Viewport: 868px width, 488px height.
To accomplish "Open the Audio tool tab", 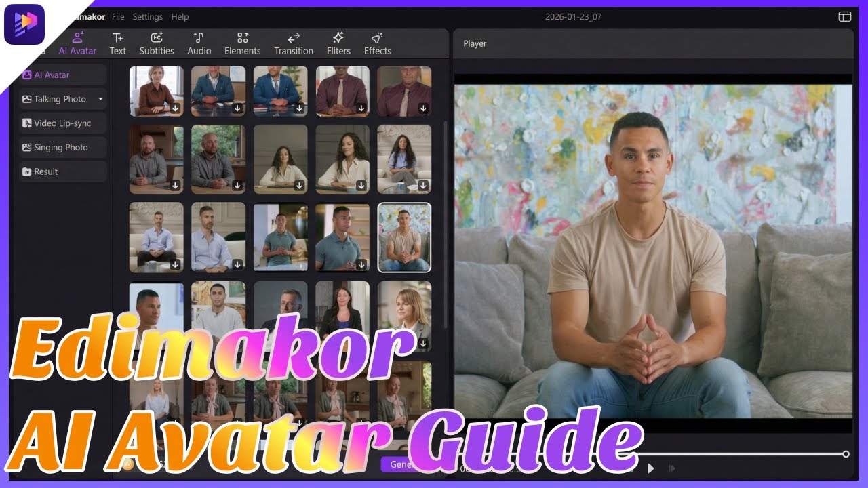I will pos(199,43).
